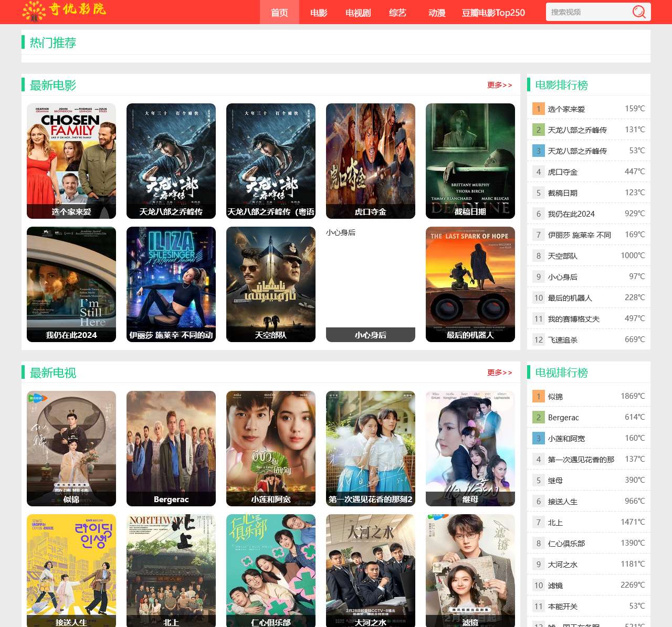
Task: Open the 我仍在此2024 movie poster
Action: click(71, 284)
